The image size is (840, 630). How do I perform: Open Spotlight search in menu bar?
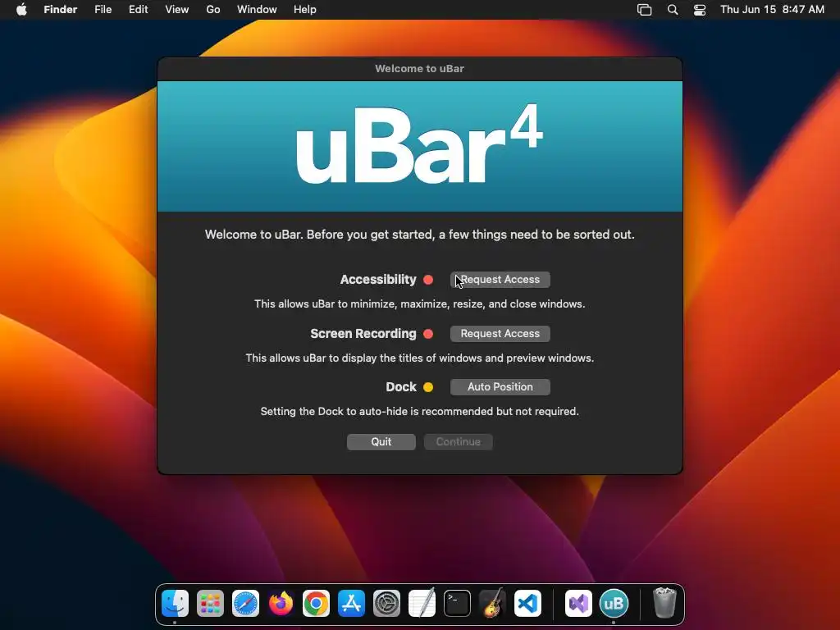coord(673,10)
